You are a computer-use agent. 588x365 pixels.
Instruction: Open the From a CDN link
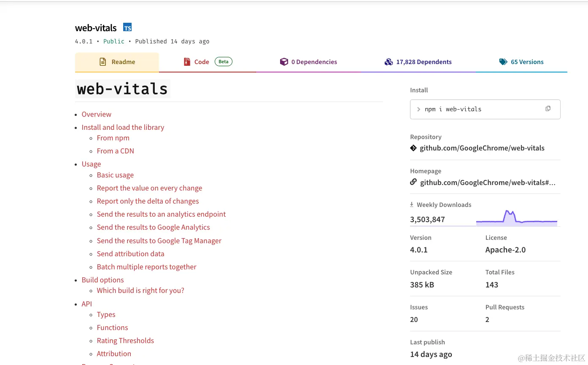[115, 151]
